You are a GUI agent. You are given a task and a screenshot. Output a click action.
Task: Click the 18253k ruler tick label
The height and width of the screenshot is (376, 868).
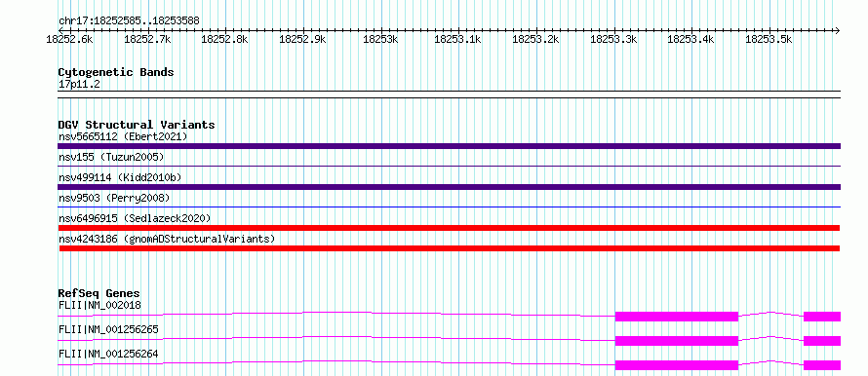(x=380, y=39)
